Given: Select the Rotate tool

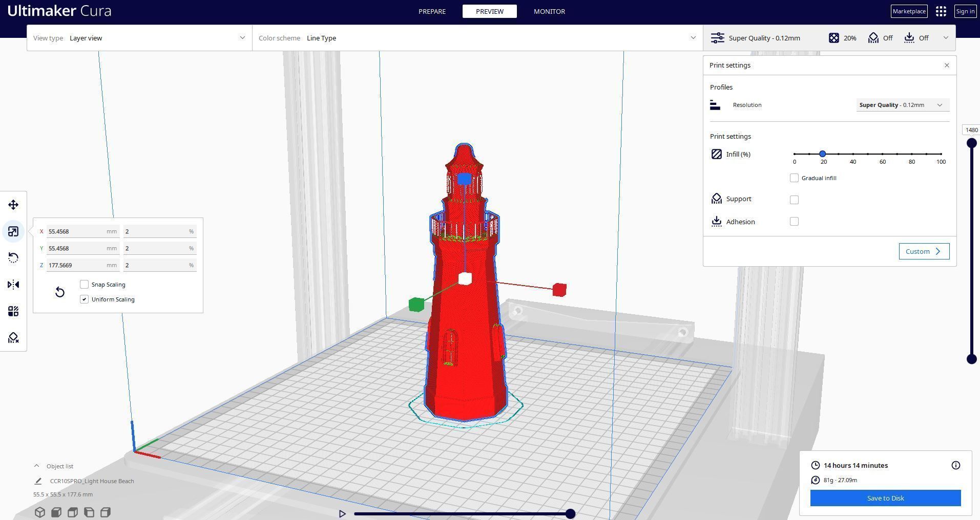Looking at the screenshot, I should point(13,258).
